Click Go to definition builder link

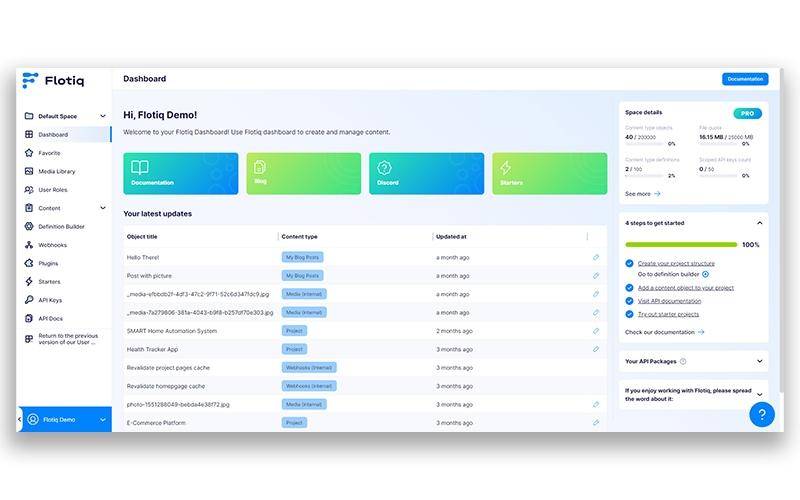tap(673, 274)
